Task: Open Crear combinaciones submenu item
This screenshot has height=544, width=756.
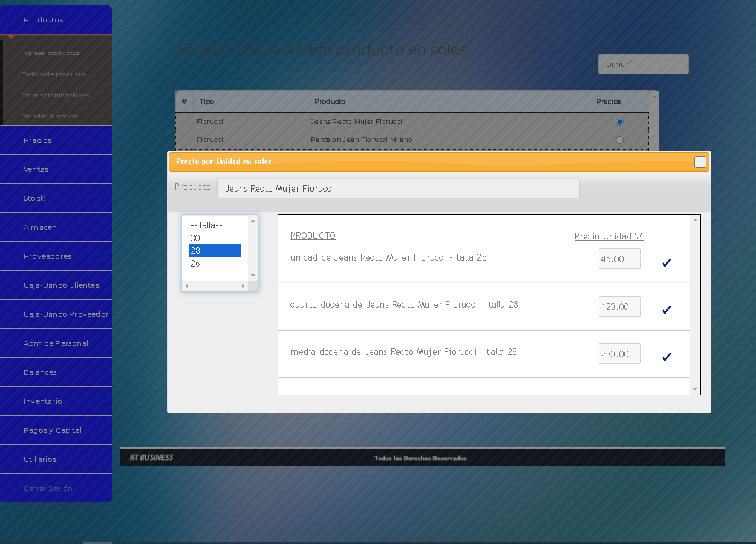Action: click(x=55, y=96)
